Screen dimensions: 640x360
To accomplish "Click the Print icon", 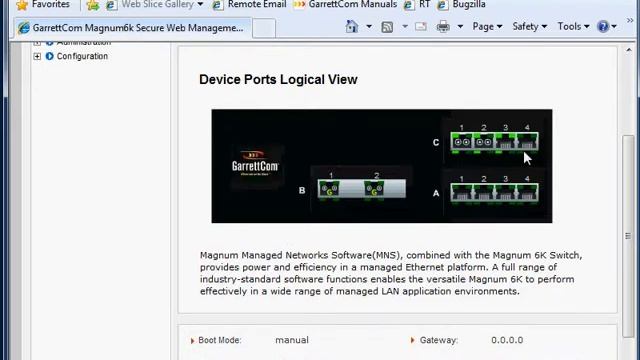I will [443, 27].
